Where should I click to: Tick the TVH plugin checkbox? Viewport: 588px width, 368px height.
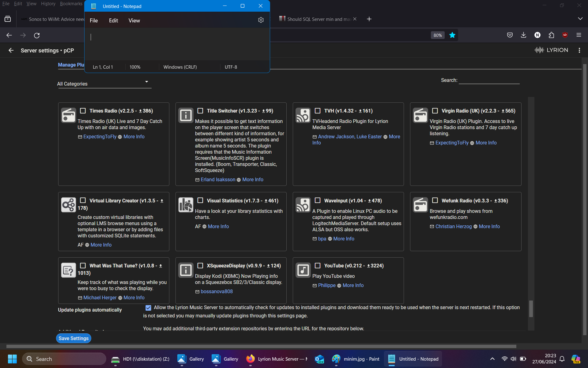click(x=318, y=111)
